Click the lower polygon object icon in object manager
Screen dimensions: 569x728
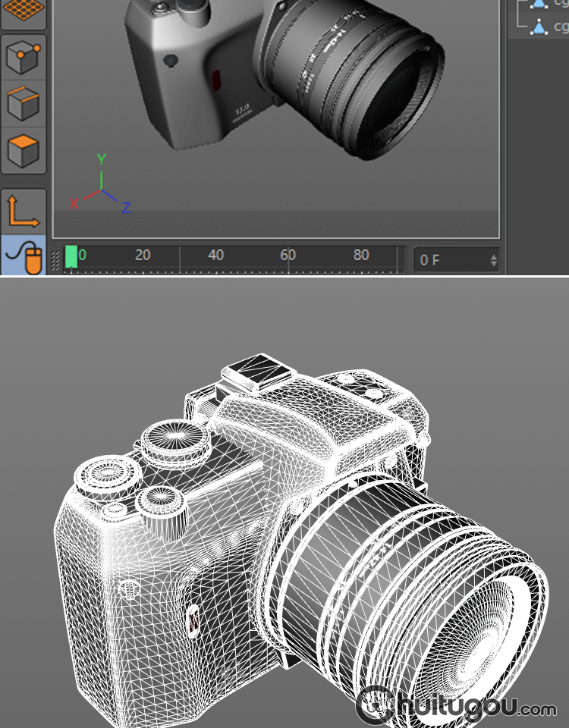pos(539,27)
